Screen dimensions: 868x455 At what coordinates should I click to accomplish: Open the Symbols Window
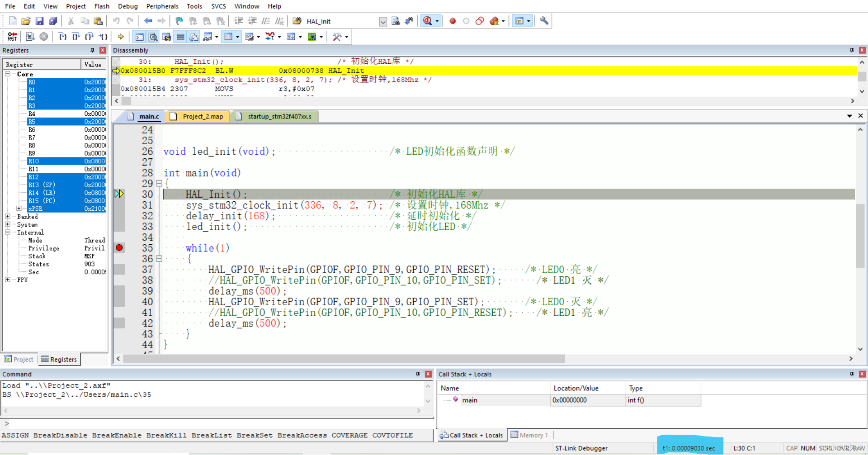tap(166, 37)
